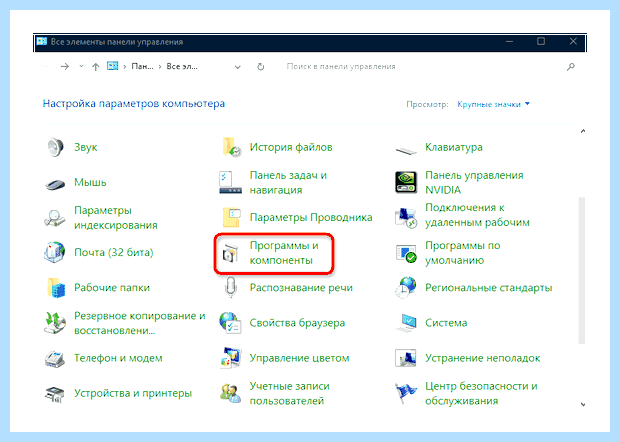The height and width of the screenshot is (442, 620).
Task: Click the Все эл... breadcrumb segment
Action: pyautogui.click(x=182, y=67)
